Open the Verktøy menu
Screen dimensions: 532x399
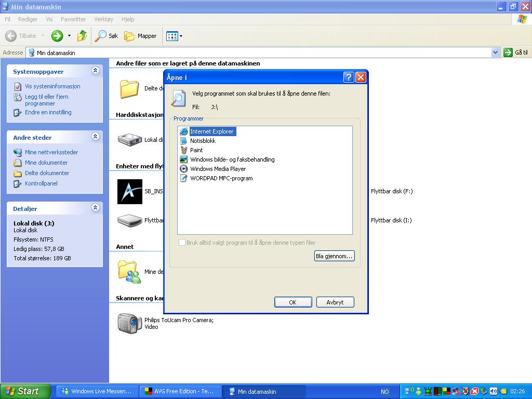click(104, 19)
